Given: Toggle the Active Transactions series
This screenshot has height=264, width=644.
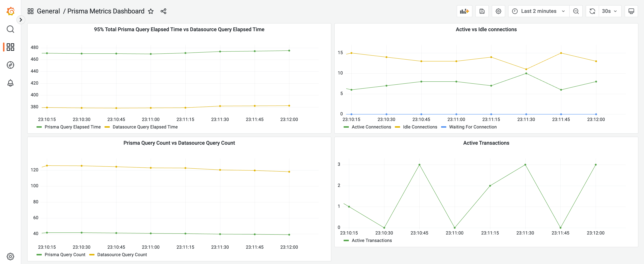Looking at the screenshot, I should [372, 240].
